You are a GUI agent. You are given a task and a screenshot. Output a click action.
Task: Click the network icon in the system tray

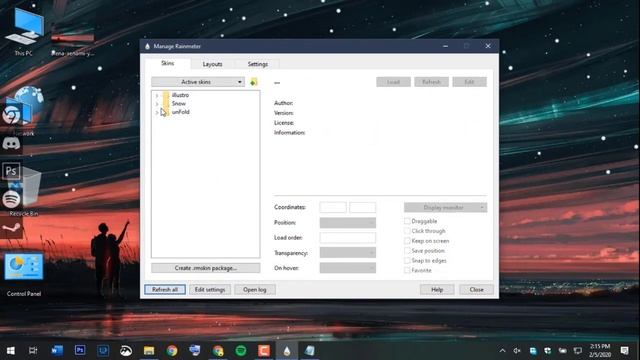point(578,351)
